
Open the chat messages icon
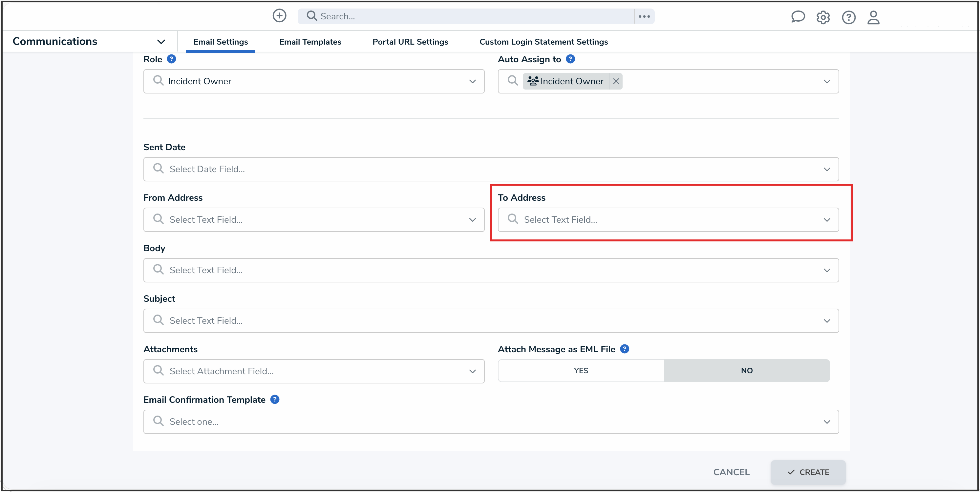[798, 17]
